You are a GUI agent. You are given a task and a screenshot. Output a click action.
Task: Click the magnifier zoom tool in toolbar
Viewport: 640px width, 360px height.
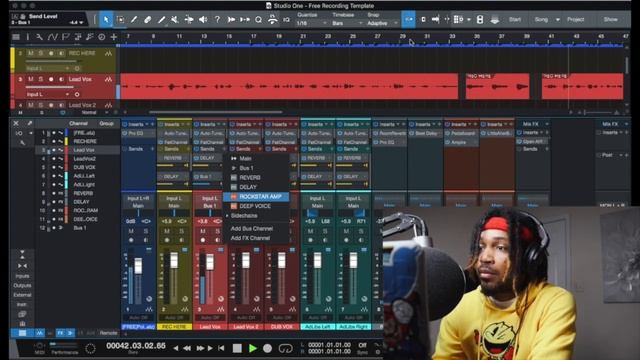point(258,20)
